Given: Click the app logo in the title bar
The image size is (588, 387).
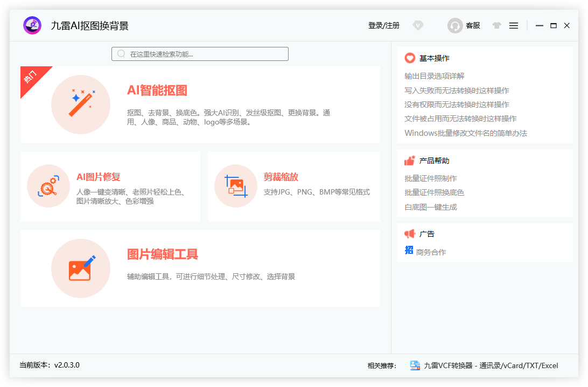Looking at the screenshot, I should coord(32,25).
